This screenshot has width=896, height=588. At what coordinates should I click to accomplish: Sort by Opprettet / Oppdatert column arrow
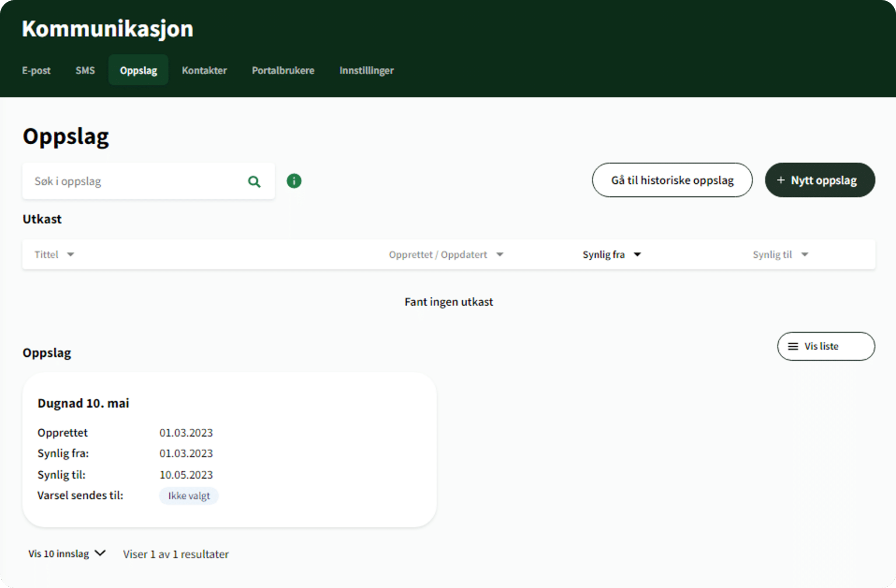tap(500, 254)
